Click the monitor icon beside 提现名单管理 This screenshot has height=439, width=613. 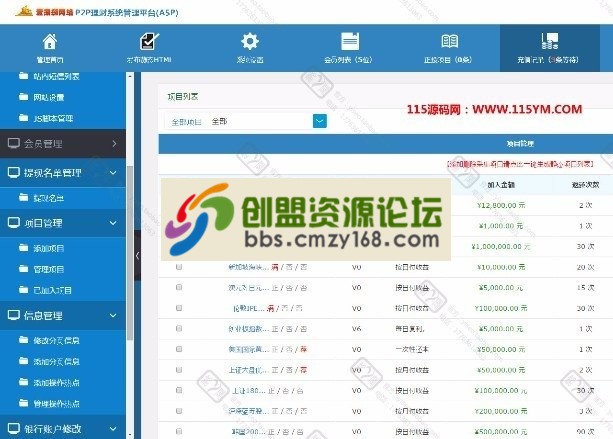pos(14,172)
